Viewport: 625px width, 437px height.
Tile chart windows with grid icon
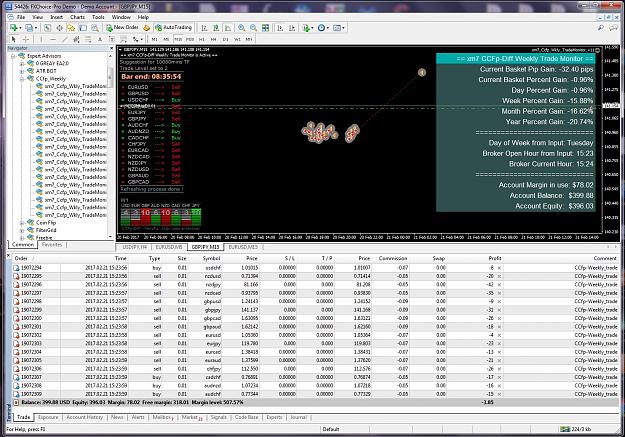click(x=265, y=28)
